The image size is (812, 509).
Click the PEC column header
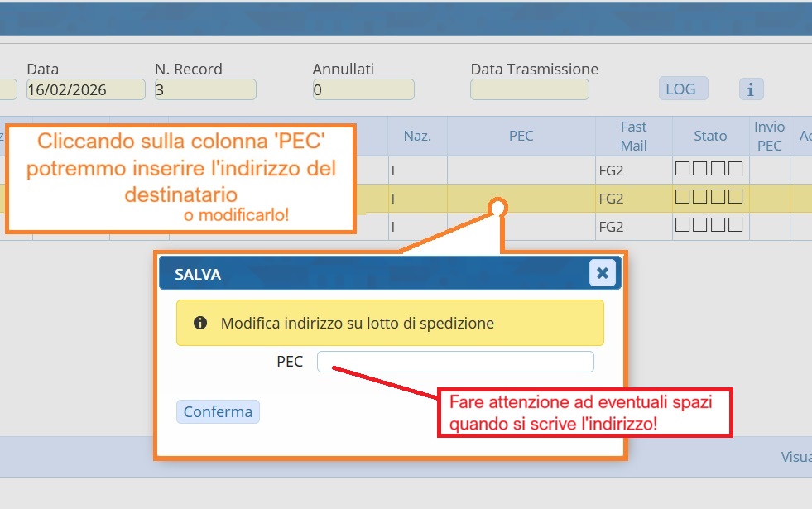[521, 136]
